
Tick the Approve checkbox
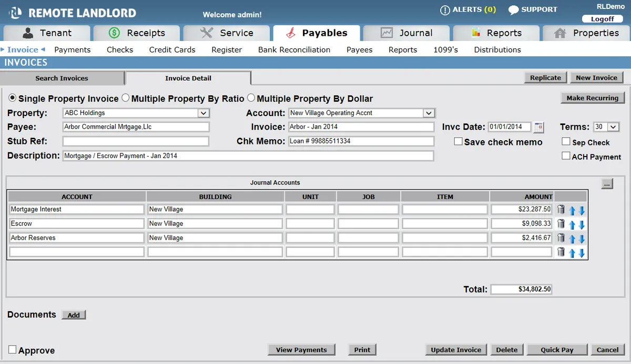point(13,350)
